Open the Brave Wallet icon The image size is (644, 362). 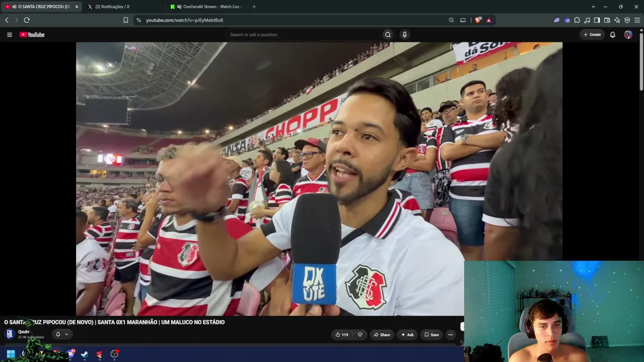point(607,20)
